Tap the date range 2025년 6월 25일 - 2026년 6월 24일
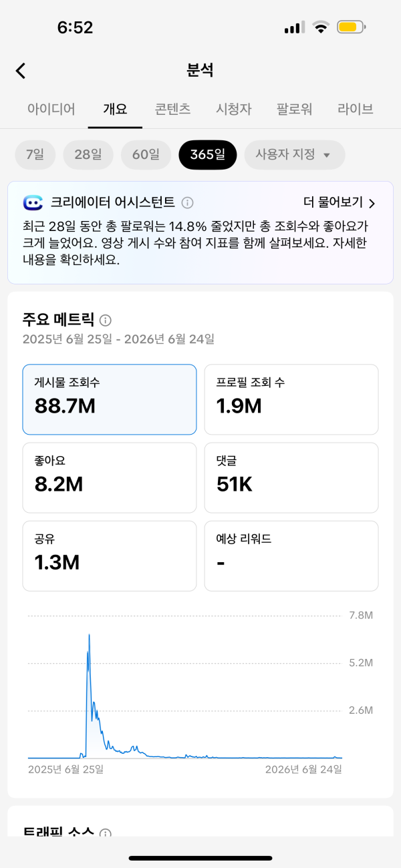This screenshot has width=401, height=868. (x=118, y=339)
